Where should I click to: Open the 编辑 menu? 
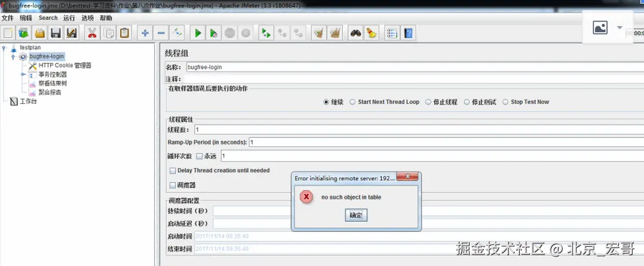point(26,18)
